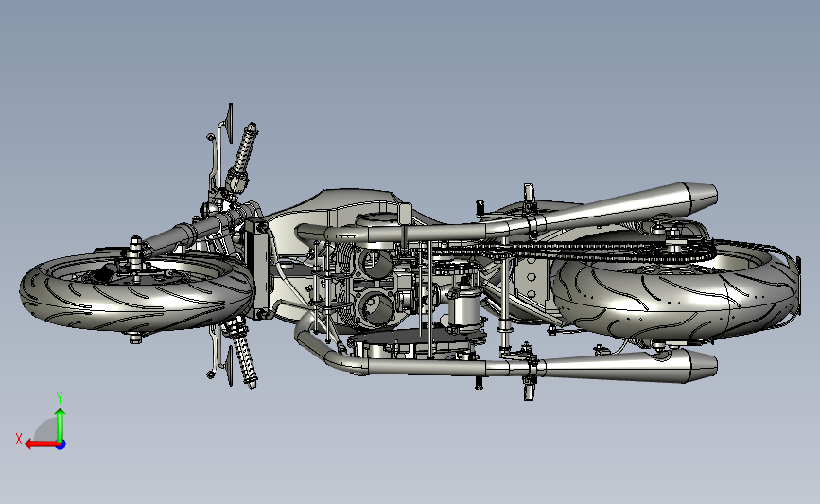Click the red X axis arrow of the triad

point(42,444)
